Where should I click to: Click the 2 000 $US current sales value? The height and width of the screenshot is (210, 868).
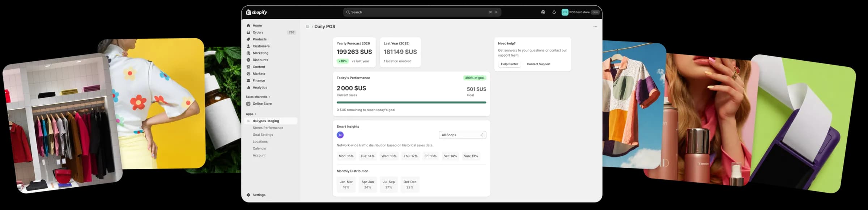coord(351,88)
